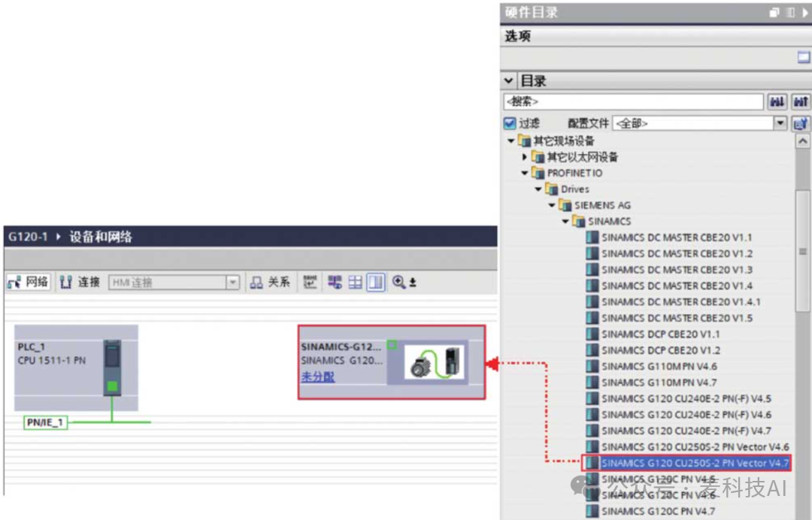Screen dimensions: 812x520
Task: Select SINAMICS DC MASTER CBE20 V1.4
Action: 677,286
